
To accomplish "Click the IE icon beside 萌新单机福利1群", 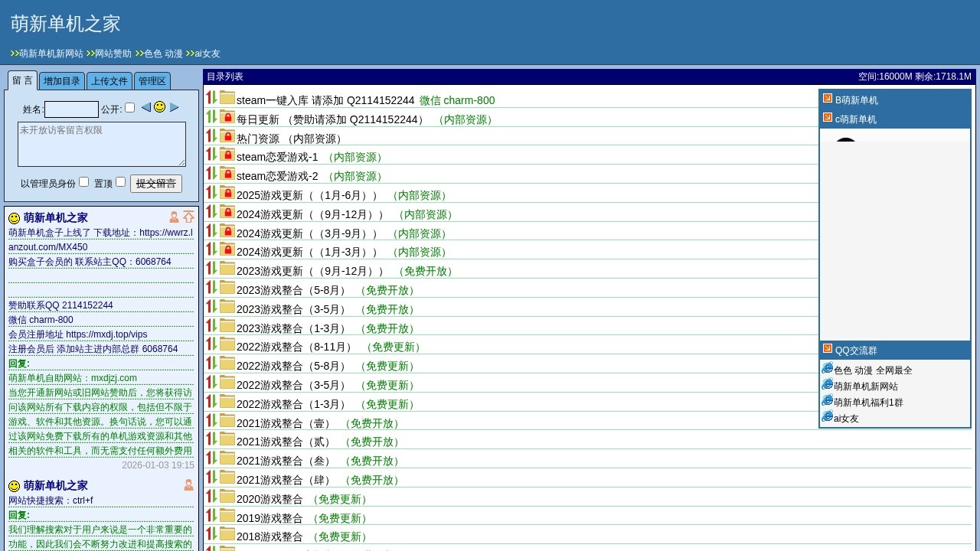I will point(827,400).
